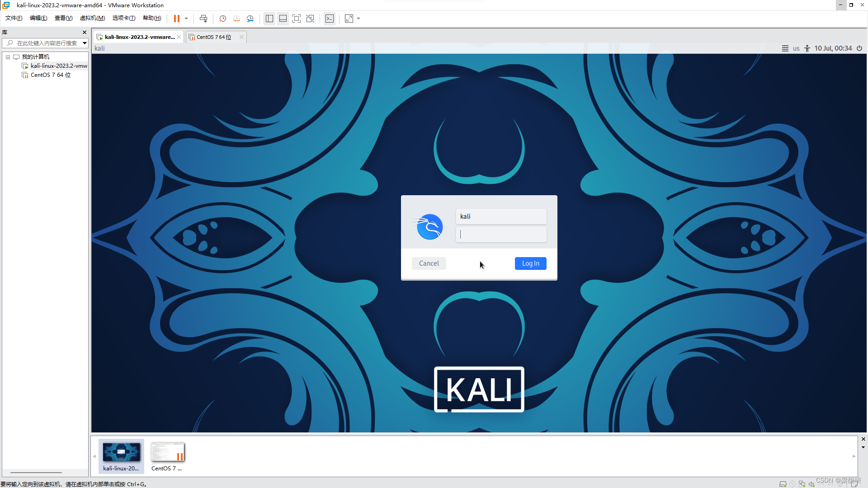
Task: Click the CD/DVD drive status icon
Action: coord(793,484)
